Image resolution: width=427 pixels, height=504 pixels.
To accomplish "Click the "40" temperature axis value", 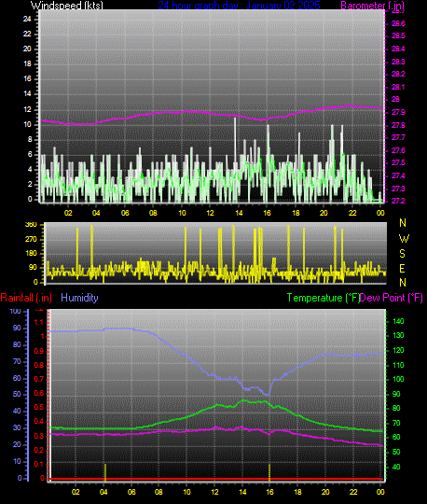I will click(396, 467).
